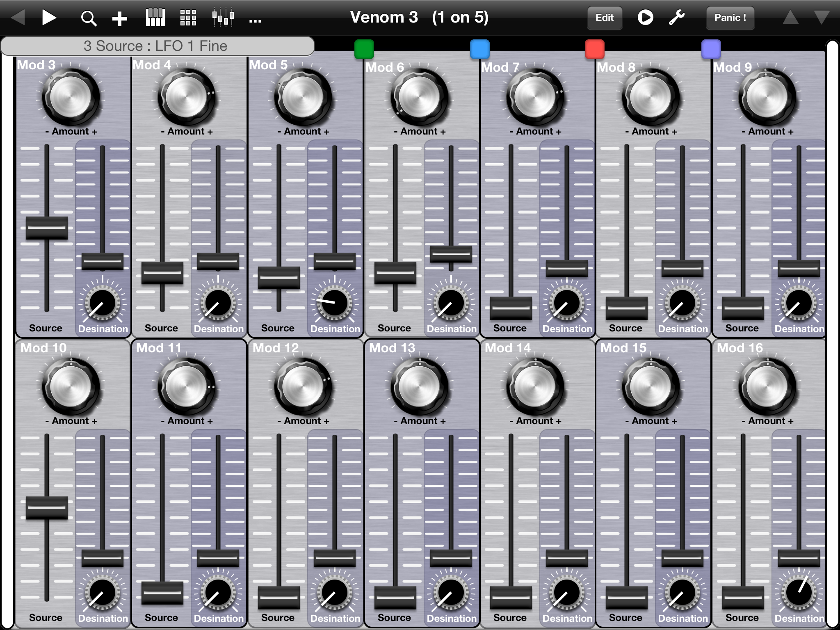Screen dimensions: 840x630
Task: Click the back arrow at top left
Action: [18, 18]
